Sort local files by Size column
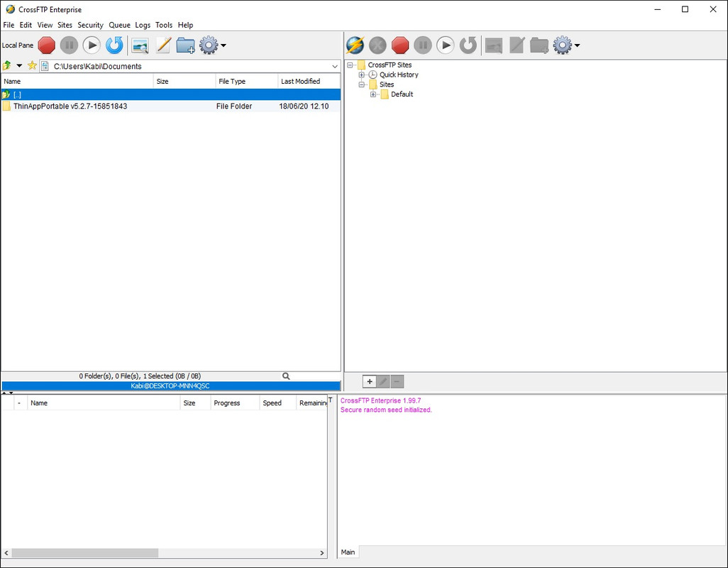The width and height of the screenshot is (728, 568). click(184, 81)
